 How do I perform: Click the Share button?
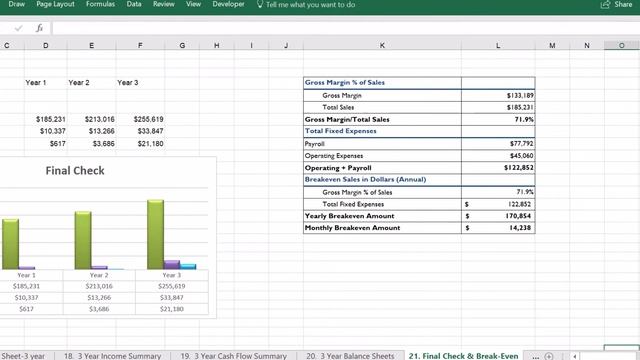click(617, 4)
